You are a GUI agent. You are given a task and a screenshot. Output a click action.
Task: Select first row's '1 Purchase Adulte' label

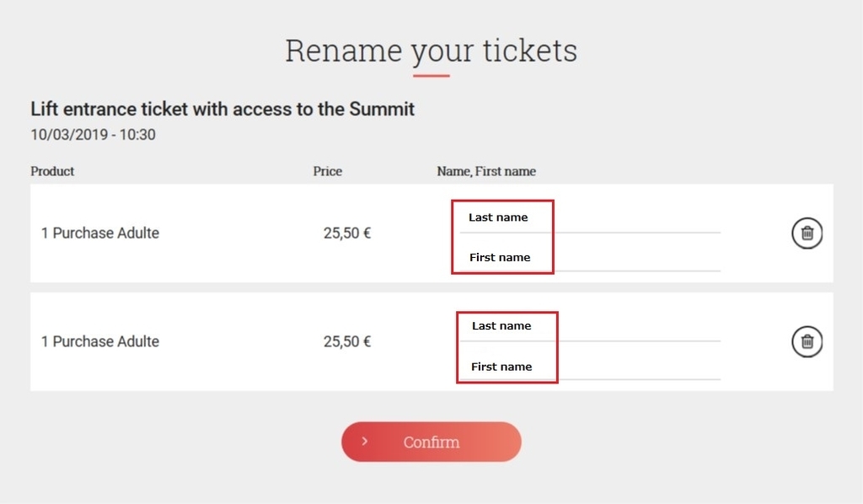click(x=100, y=233)
